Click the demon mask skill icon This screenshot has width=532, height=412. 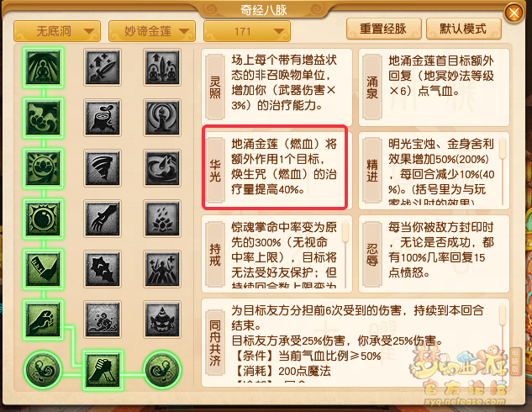point(162,320)
